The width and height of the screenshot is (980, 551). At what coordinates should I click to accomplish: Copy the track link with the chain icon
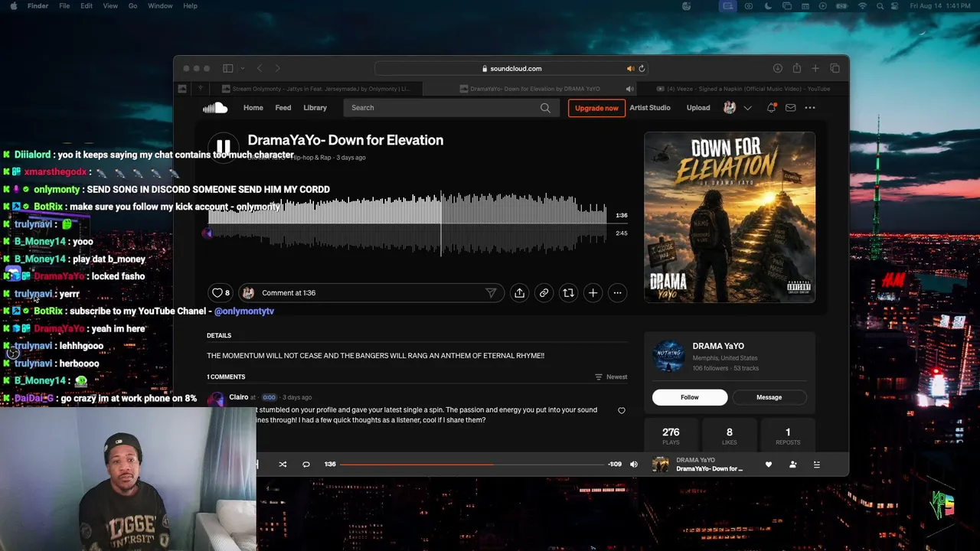pyautogui.click(x=544, y=292)
